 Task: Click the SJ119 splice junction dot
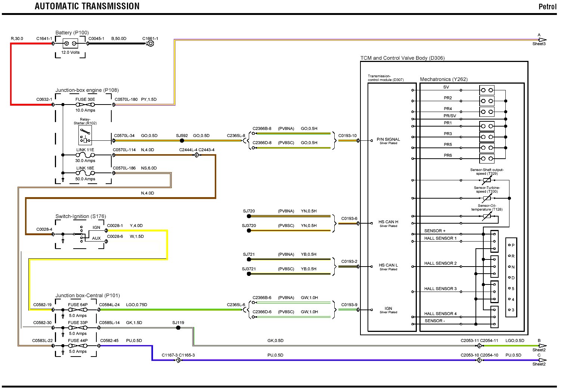(178, 328)
